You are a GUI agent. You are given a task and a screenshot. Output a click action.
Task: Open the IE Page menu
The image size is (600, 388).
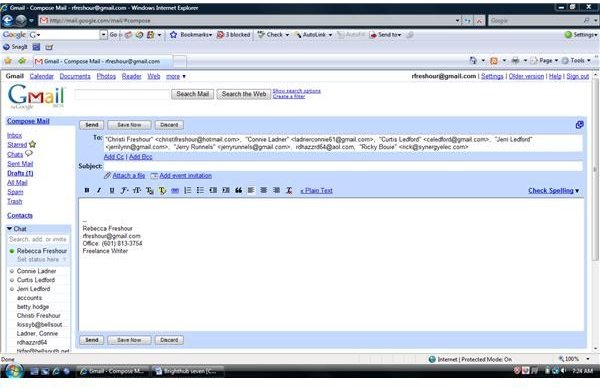pyautogui.click(x=545, y=60)
